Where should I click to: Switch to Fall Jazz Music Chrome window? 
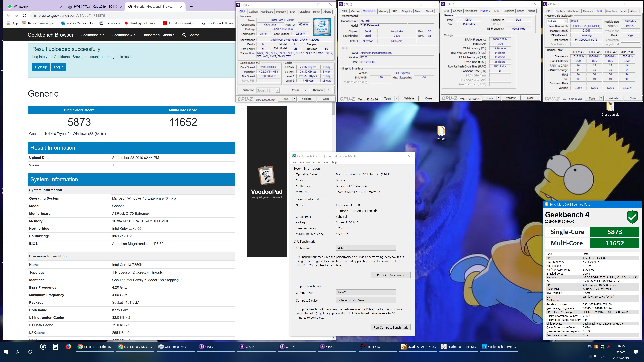135,347
